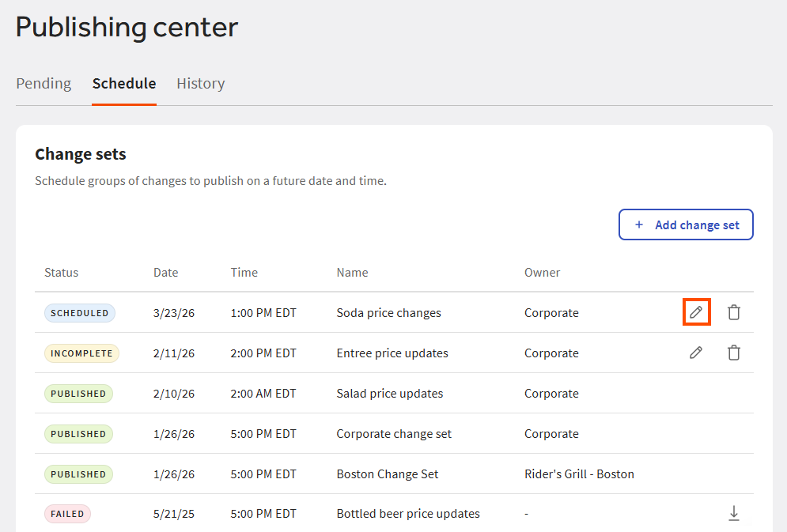Click PUBLISHED badge for Salad price updates
The height and width of the screenshot is (532, 787).
click(x=78, y=394)
